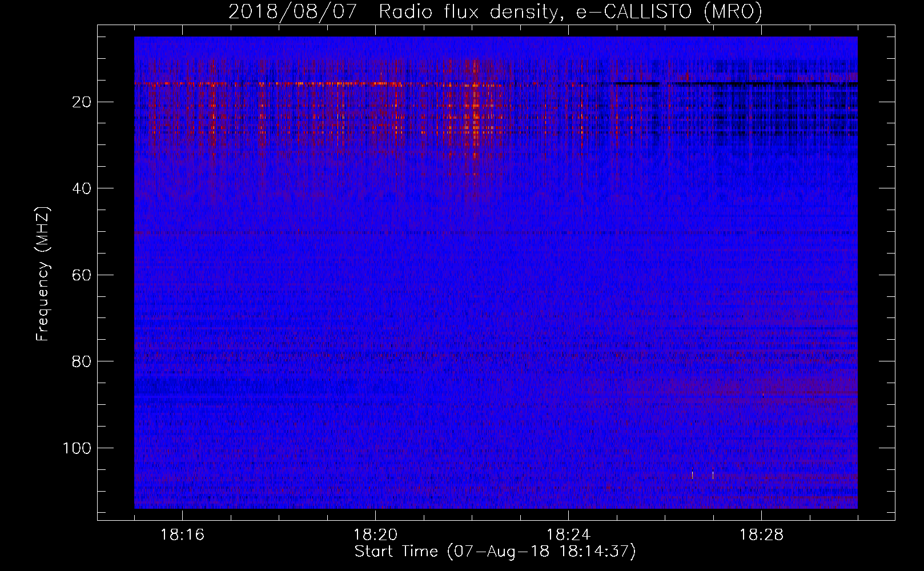The height and width of the screenshot is (571, 924).
Task: Select the 18:16 time tick label
Action: [x=182, y=535]
